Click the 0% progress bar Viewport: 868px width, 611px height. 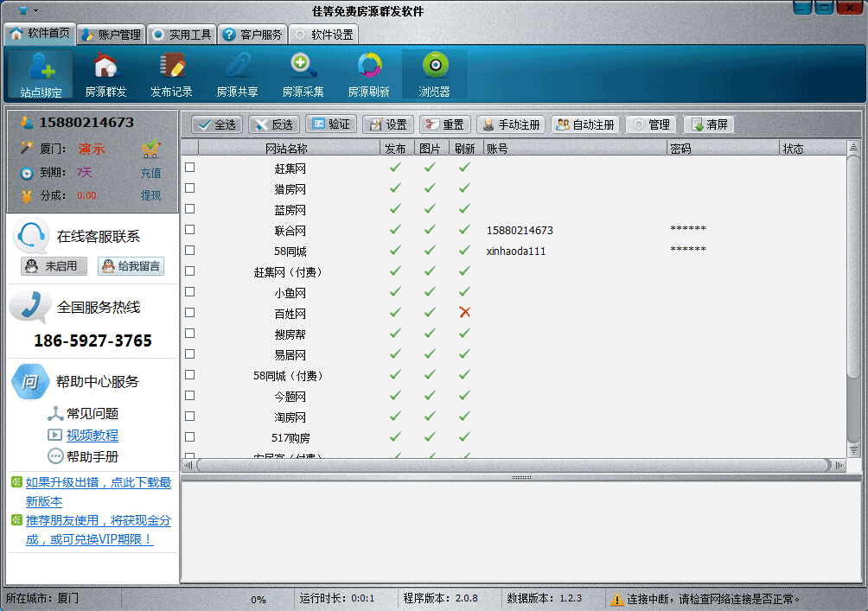click(x=256, y=598)
